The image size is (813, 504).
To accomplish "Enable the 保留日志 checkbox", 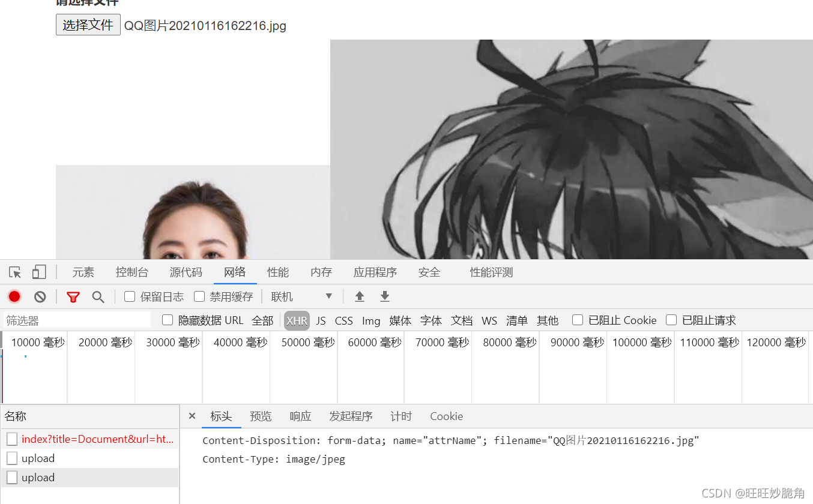I will click(x=130, y=296).
